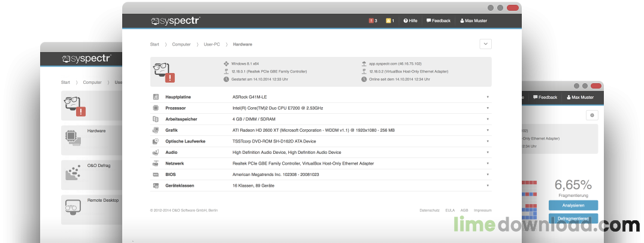The image size is (644, 243).
Task: Expand the BIOS row arrow
Action: pos(488,175)
